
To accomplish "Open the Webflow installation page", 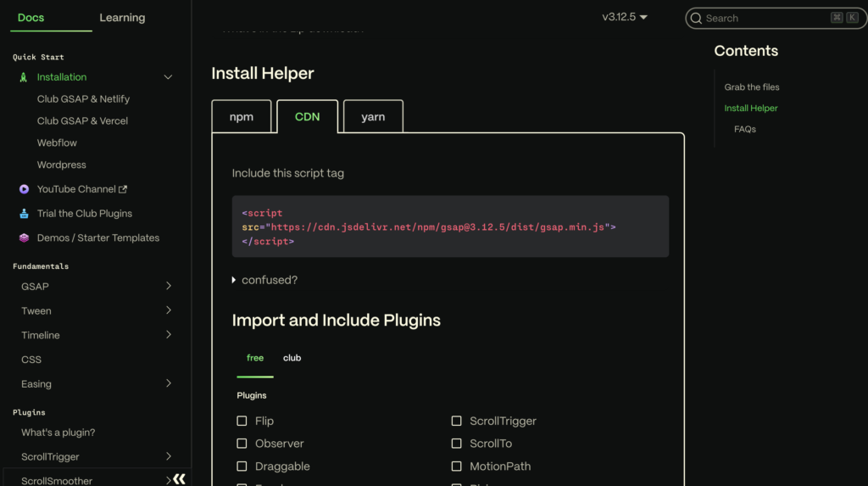I will pyautogui.click(x=57, y=143).
